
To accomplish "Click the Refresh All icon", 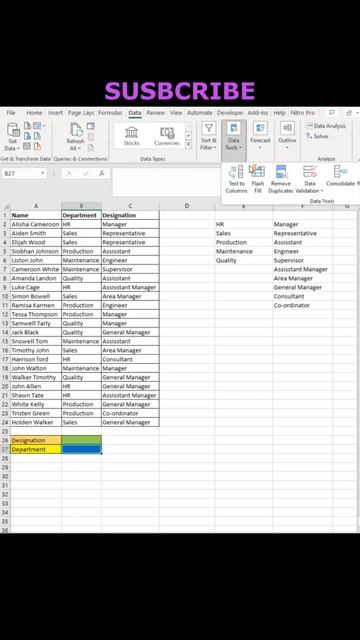I will [x=75, y=137].
